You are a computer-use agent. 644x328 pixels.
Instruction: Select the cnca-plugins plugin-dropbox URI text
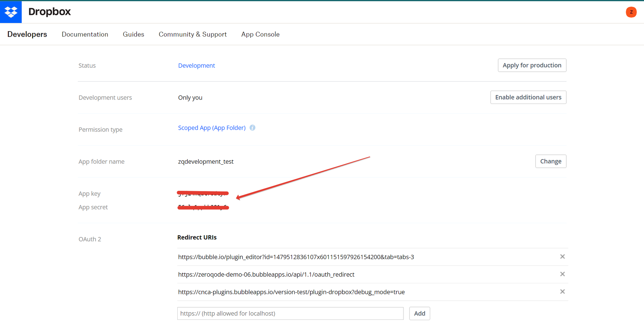291,292
